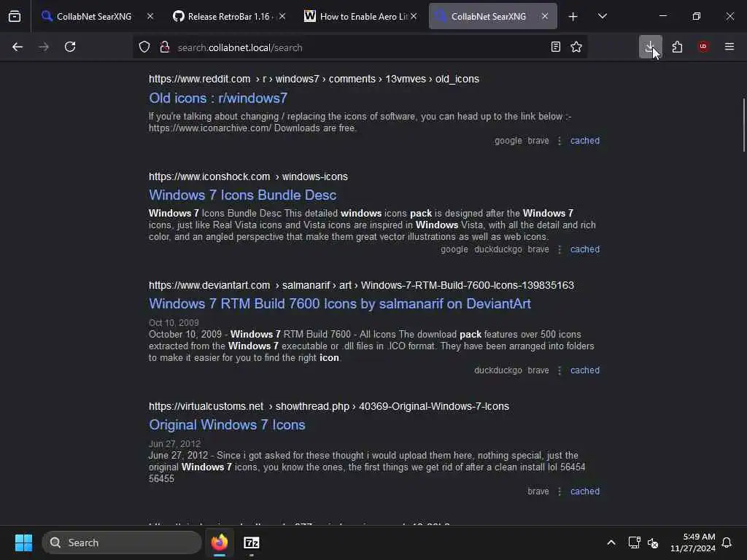The image size is (747, 560).
Task: Click the virtualcustoms.net result URL text
Action: pos(329,406)
